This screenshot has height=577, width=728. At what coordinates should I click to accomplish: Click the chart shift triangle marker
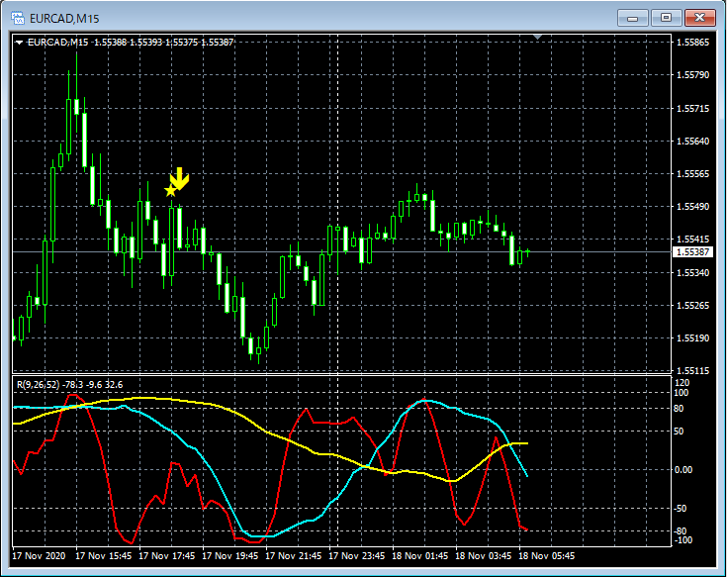click(x=538, y=37)
